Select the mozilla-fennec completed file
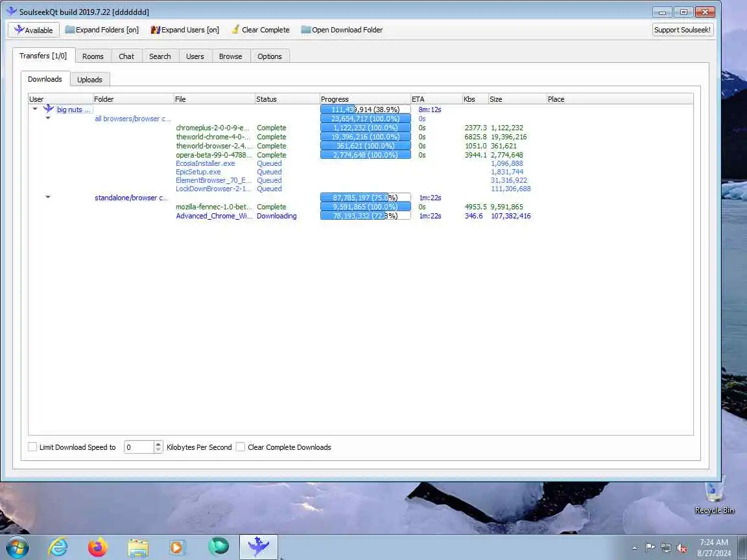 215,207
